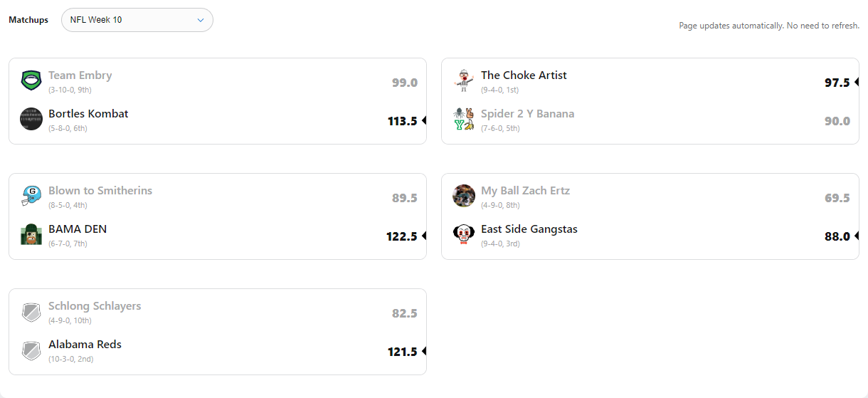
Task: Click Team Embry's green football logo
Action: pos(31,80)
